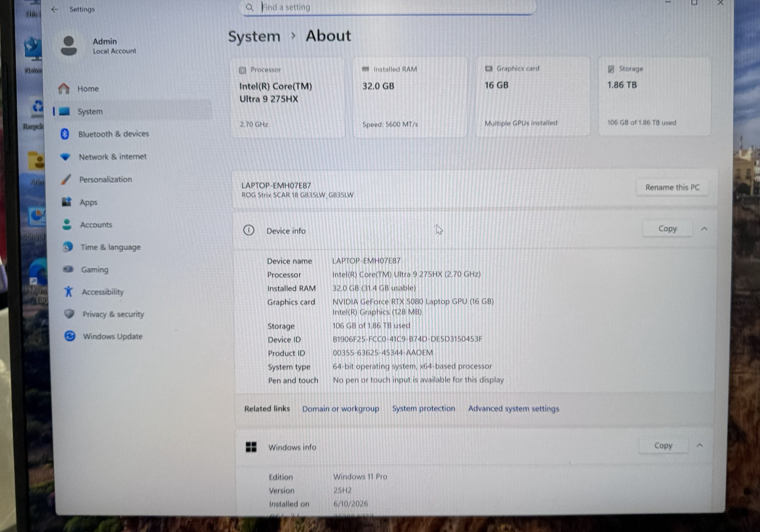
Task: Click the Storage drive icon on card
Action: coord(611,69)
